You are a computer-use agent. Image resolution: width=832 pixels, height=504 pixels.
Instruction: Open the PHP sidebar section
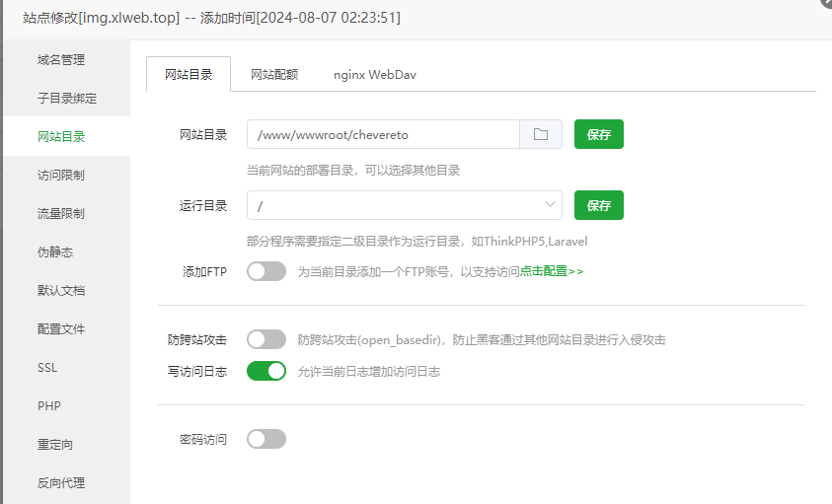[49, 406]
